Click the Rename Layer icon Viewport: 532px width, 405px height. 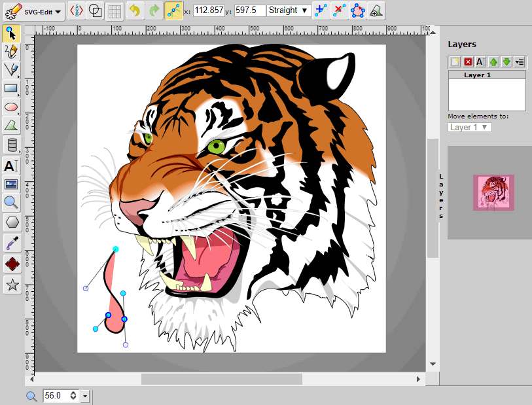point(481,62)
